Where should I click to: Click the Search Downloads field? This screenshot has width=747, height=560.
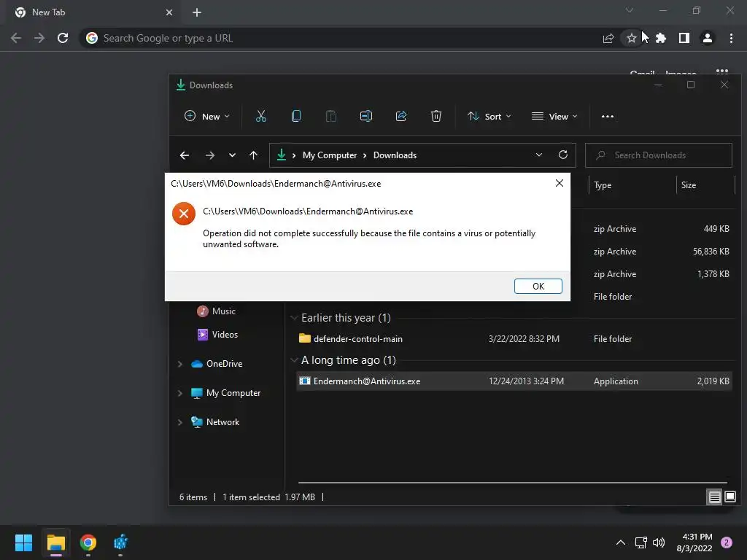pyautogui.click(x=659, y=155)
